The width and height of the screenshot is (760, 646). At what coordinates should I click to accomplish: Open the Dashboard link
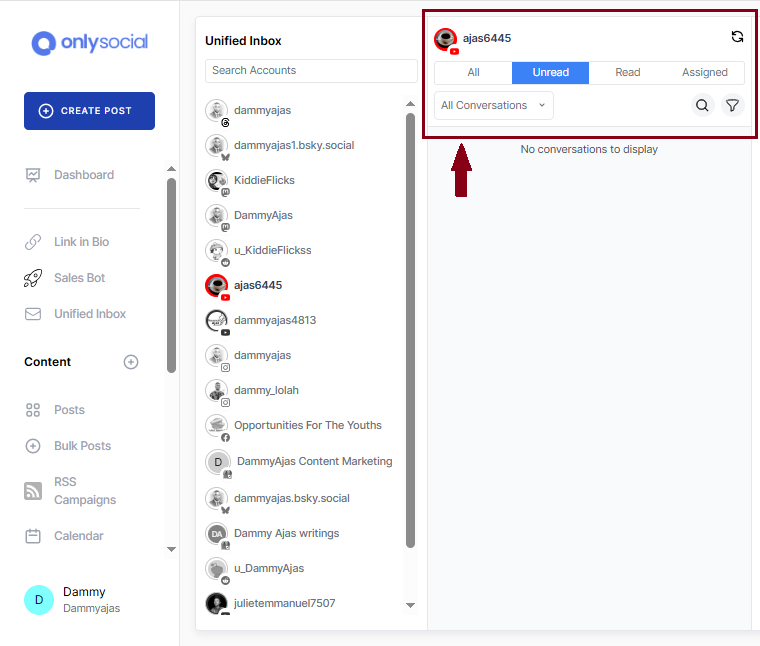(84, 175)
